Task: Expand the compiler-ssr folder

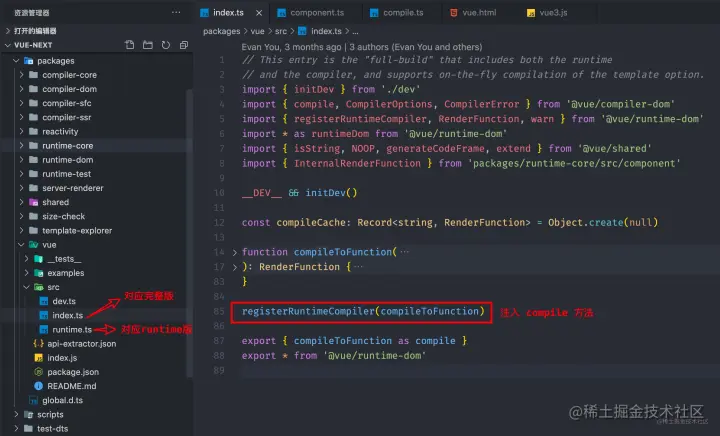Action: (x=21, y=117)
